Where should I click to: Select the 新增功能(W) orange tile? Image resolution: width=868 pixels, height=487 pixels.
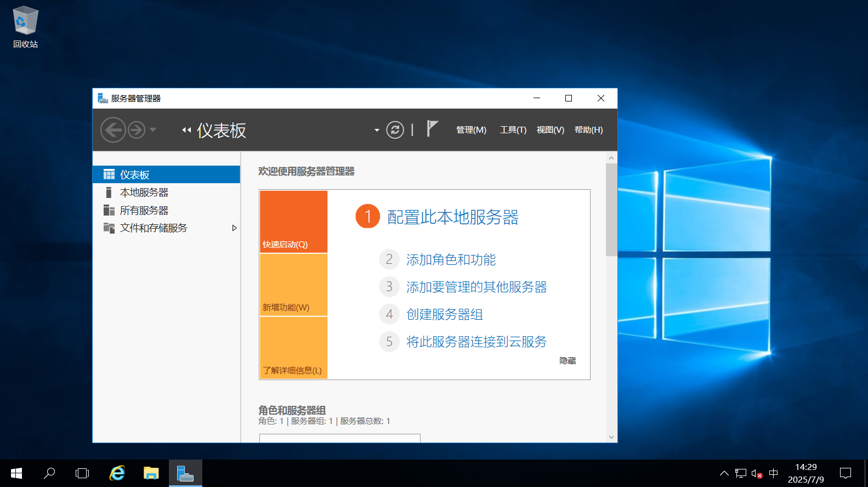[293, 285]
